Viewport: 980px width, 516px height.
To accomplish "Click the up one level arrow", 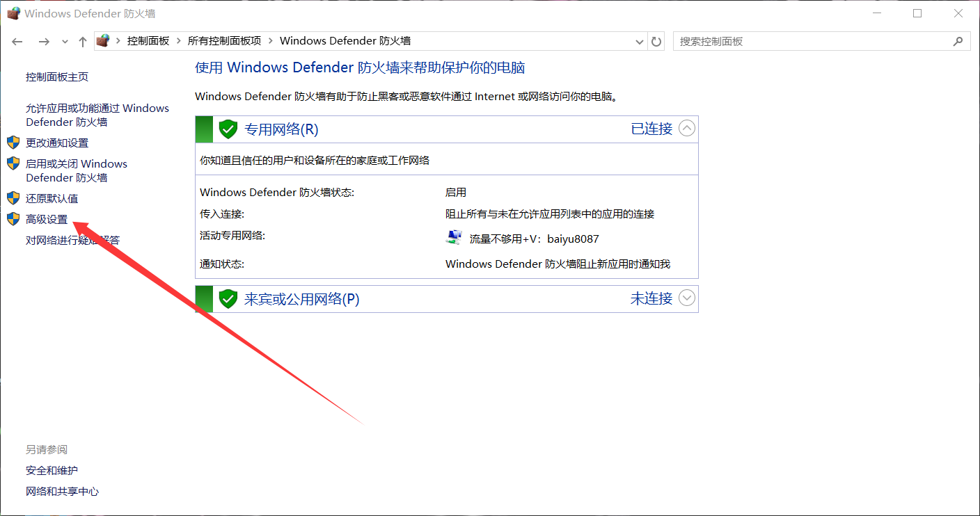I will (81, 41).
